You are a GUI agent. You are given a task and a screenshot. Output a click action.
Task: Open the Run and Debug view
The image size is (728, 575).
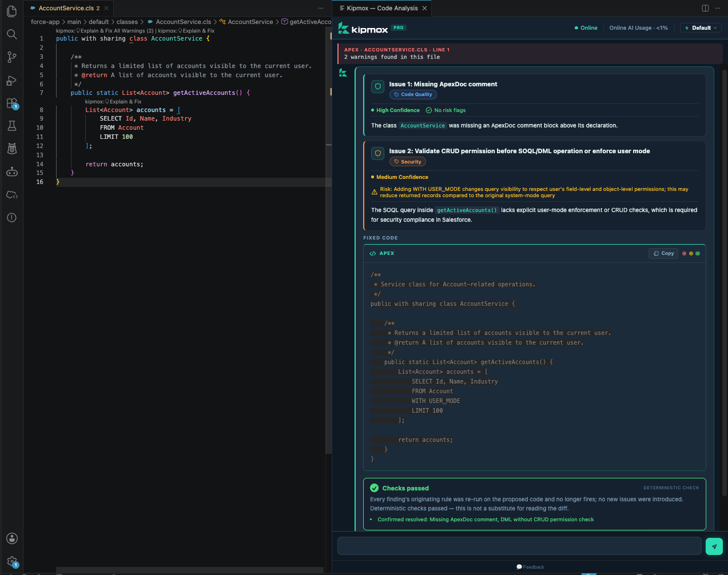[x=11, y=80]
